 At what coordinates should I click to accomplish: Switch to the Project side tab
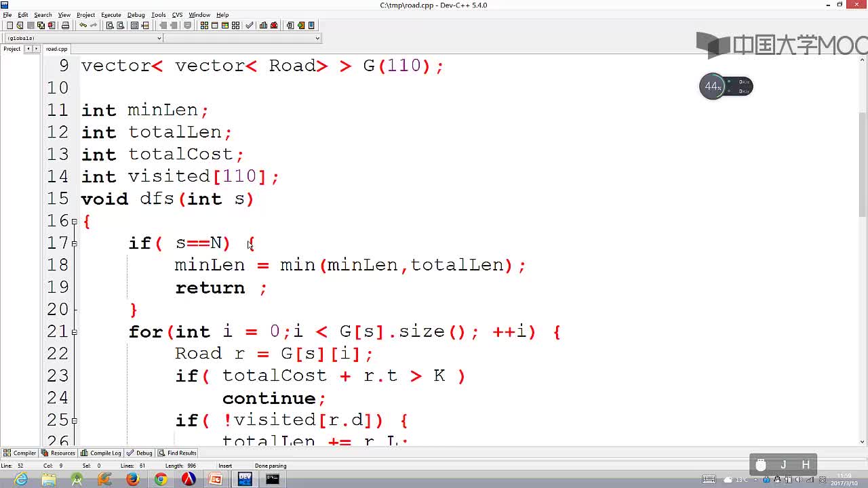(x=12, y=49)
